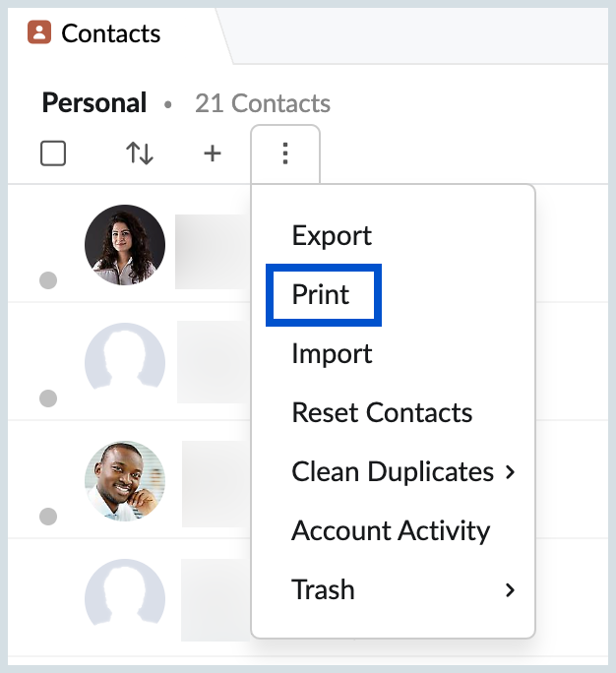
Task: Select Reset Contacts menu entry
Action: click(x=382, y=413)
